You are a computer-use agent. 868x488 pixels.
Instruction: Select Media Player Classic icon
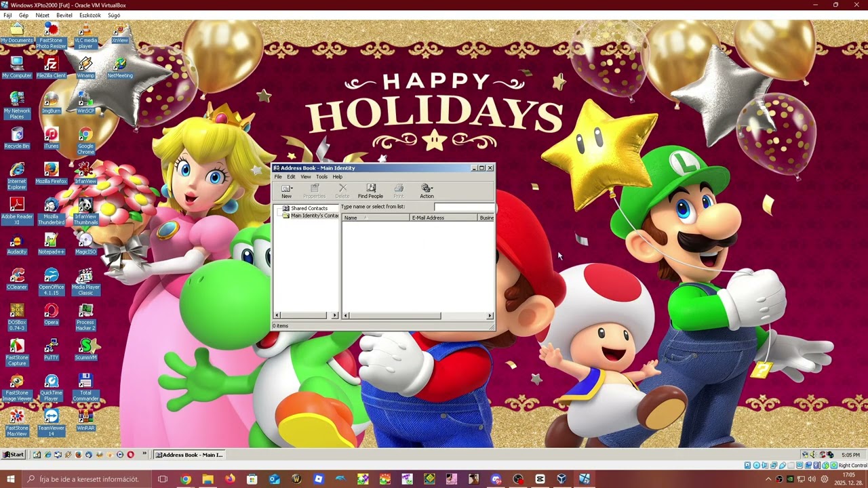pyautogui.click(x=85, y=283)
